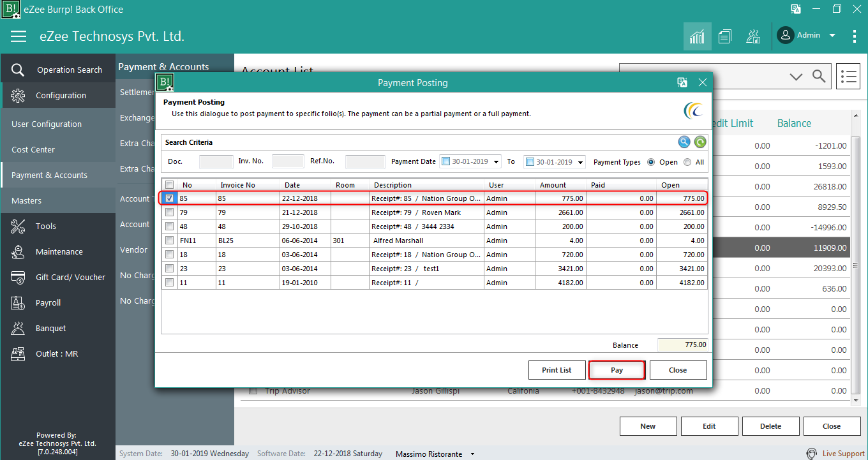Check the Trip Advisor row checkbox
The height and width of the screenshot is (460, 868).
tap(253, 390)
